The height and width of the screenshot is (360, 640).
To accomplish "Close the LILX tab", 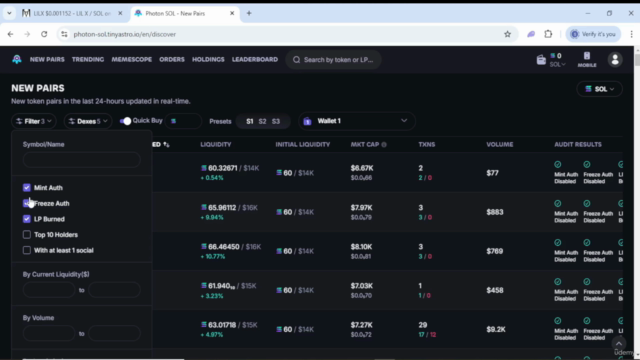I will point(120,13).
